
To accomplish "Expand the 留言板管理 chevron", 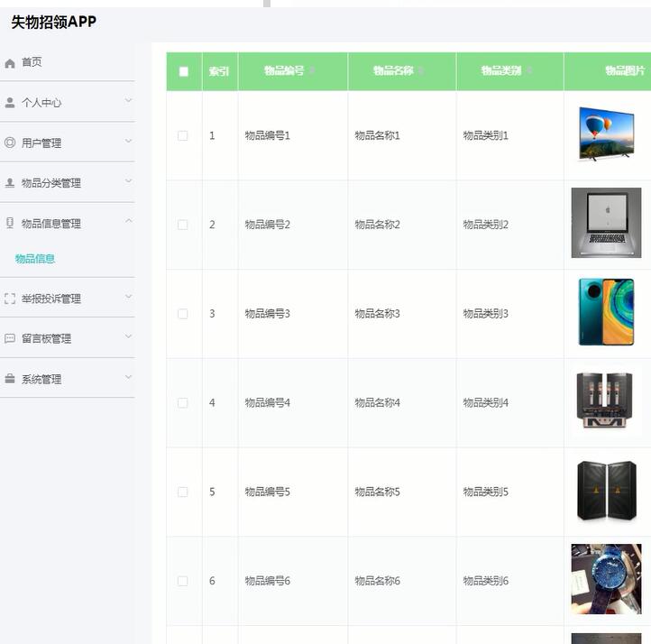I will [129, 336].
